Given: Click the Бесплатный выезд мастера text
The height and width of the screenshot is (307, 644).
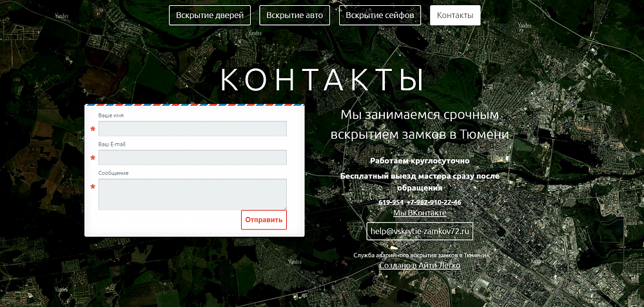Looking at the screenshot, I should click(x=420, y=182).
